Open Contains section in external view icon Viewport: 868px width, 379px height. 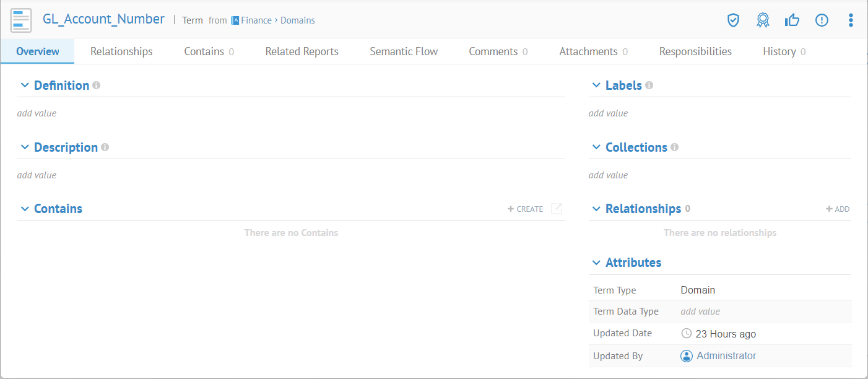557,209
